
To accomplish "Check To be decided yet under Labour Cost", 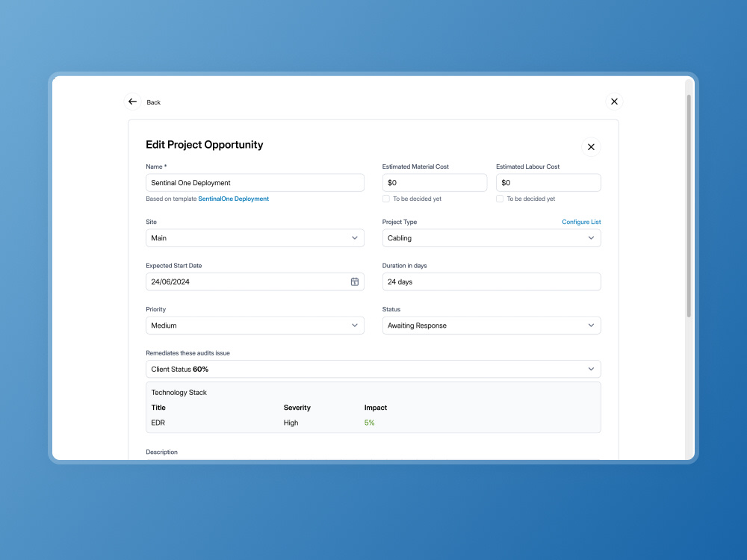I will (500, 199).
